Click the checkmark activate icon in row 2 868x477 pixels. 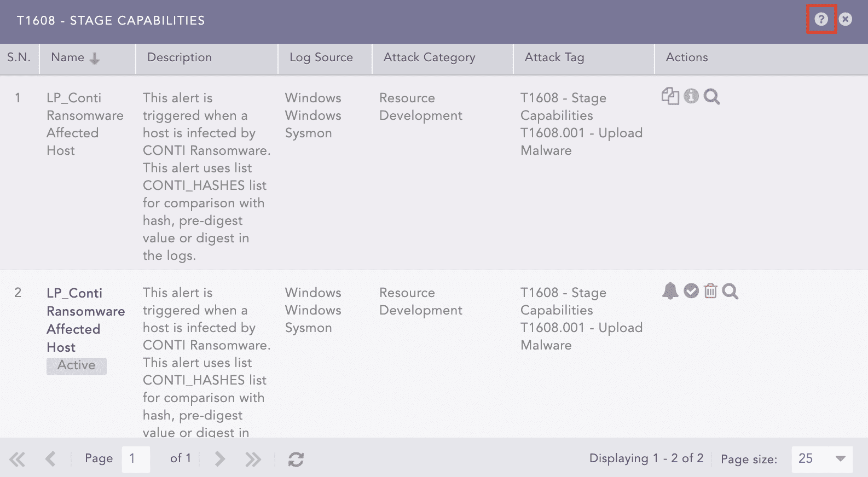[691, 291]
